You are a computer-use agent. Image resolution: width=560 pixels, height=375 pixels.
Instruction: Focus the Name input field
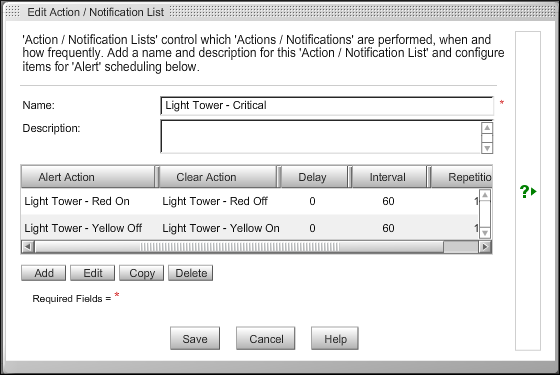coord(327,106)
